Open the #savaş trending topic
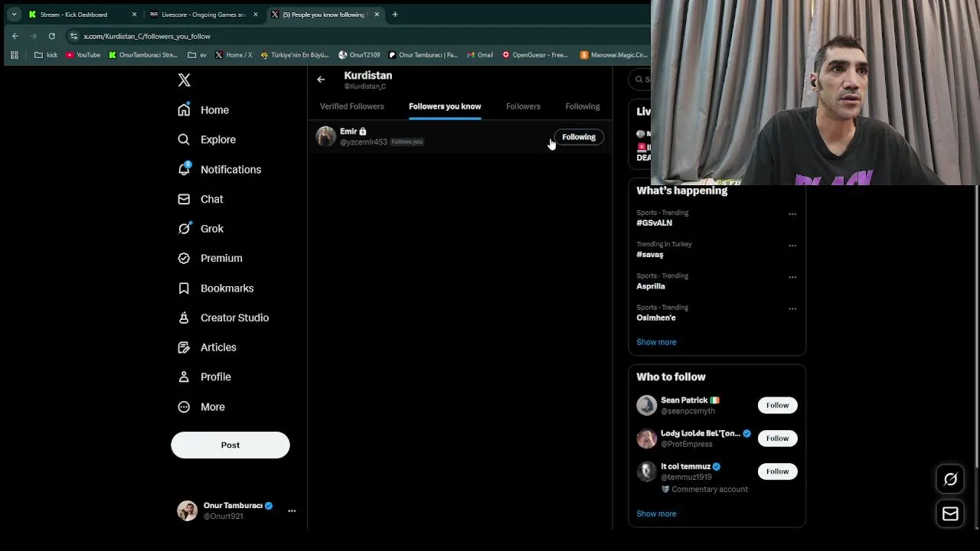Viewport: 980px width, 551px height. (650, 255)
